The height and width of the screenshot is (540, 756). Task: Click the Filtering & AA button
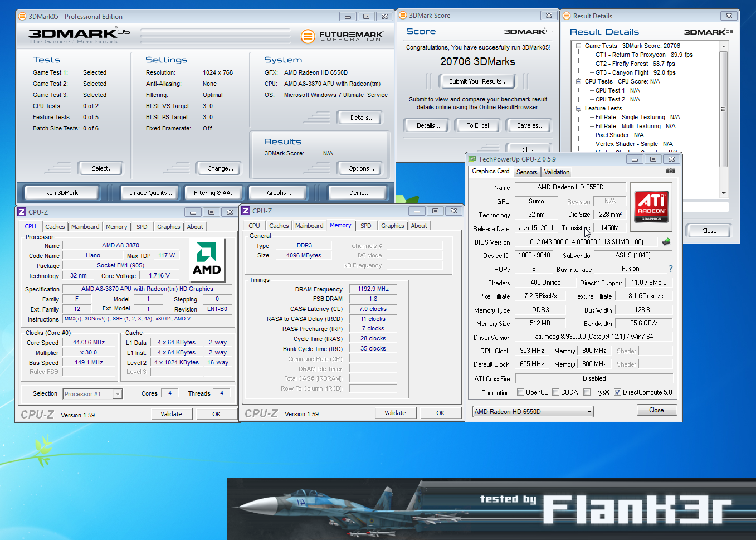214,193
